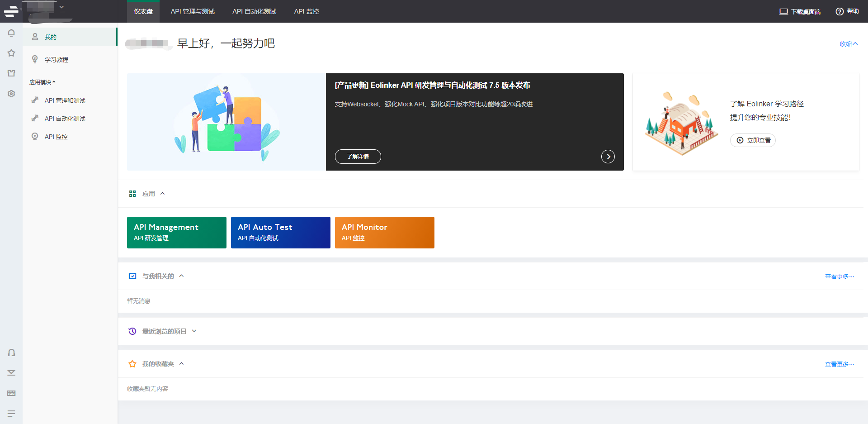The image size is (868, 424).
Task: Click the next arrow on the news banner
Action: pos(608,157)
